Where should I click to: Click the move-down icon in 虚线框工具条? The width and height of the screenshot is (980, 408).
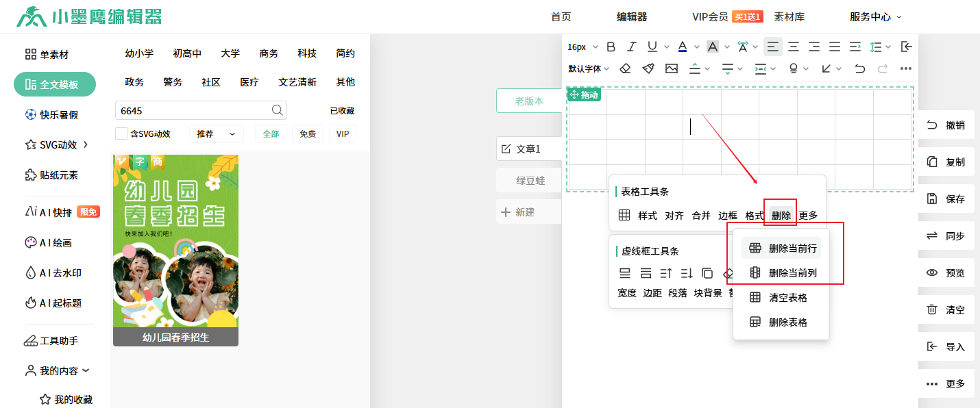687,272
